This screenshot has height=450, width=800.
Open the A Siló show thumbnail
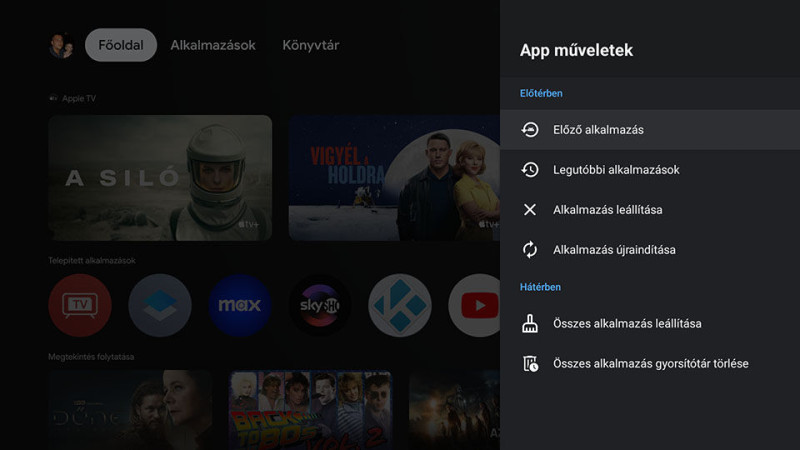(160, 178)
